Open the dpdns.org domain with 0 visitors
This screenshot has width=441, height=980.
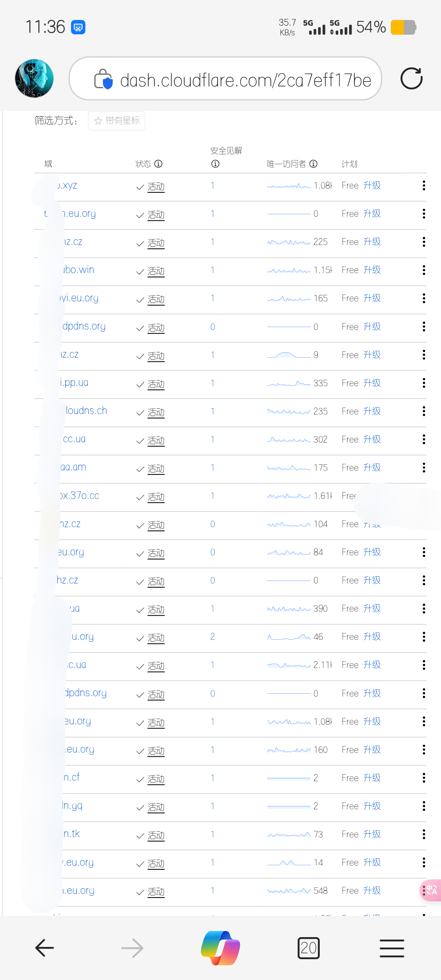click(x=84, y=326)
